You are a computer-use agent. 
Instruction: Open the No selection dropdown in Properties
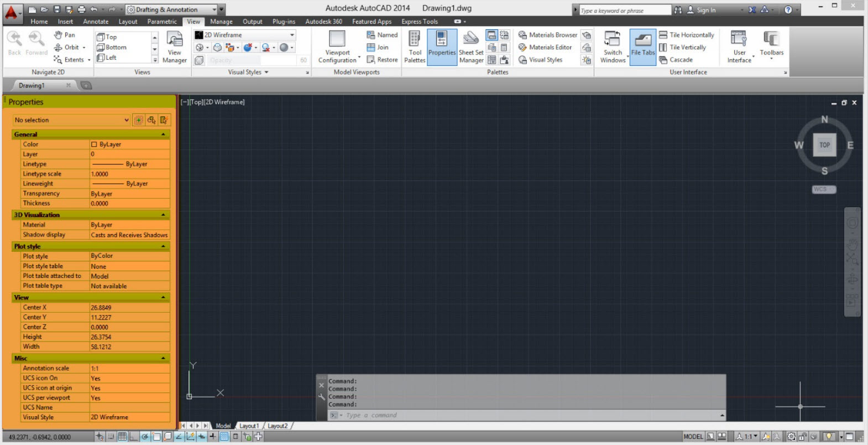(x=72, y=120)
